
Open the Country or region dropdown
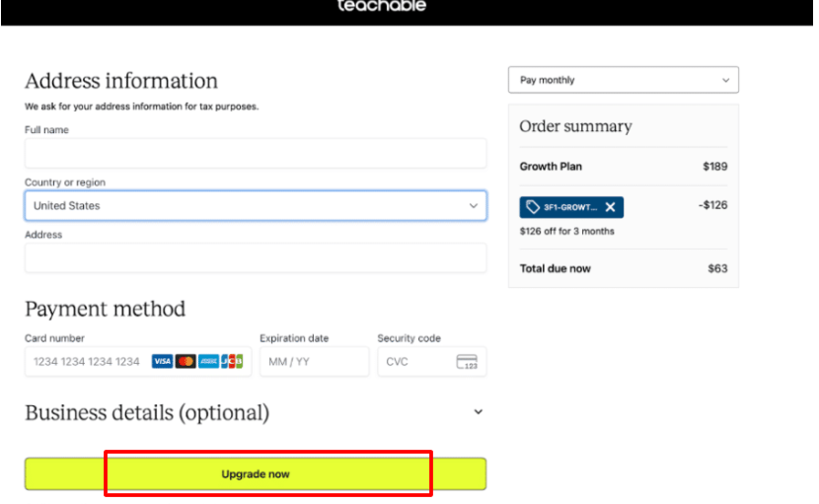(x=256, y=206)
